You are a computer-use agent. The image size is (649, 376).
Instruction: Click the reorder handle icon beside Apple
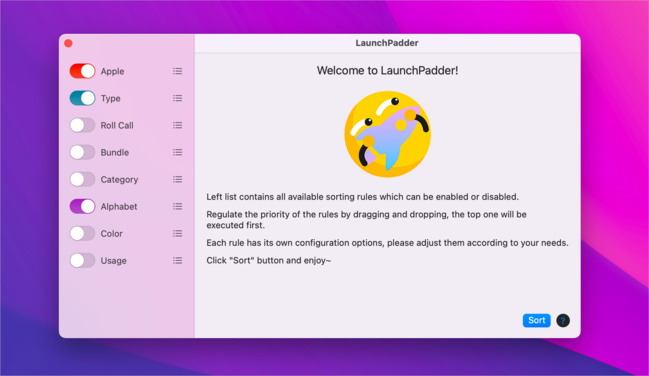pyautogui.click(x=178, y=71)
